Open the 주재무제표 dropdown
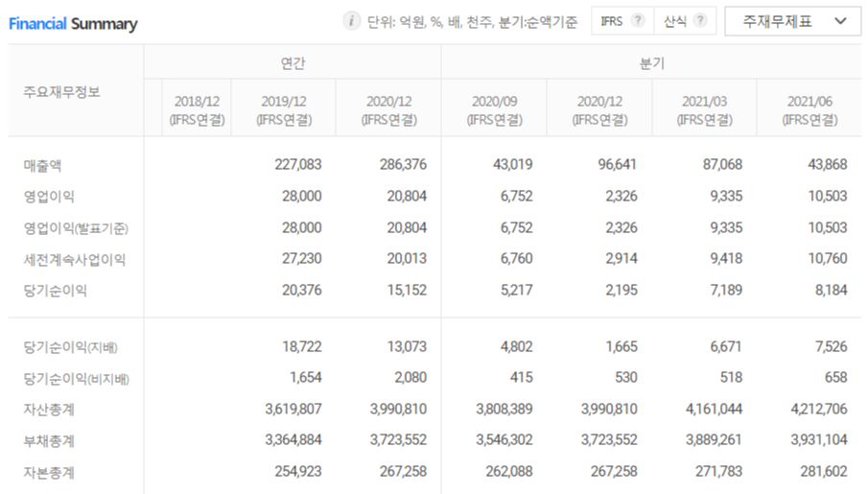Image resolution: width=868 pixels, height=494 pixels. (x=793, y=22)
